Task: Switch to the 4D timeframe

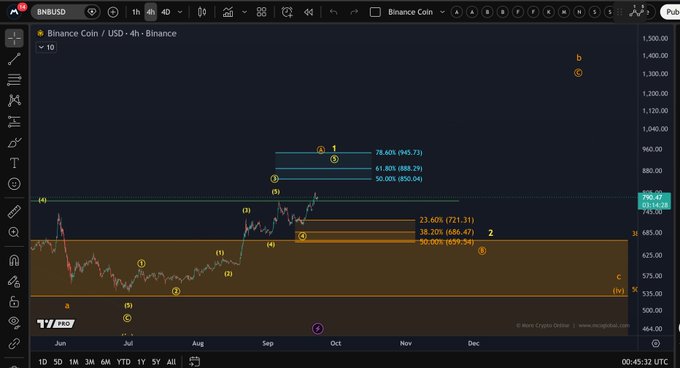Action: click(x=166, y=12)
